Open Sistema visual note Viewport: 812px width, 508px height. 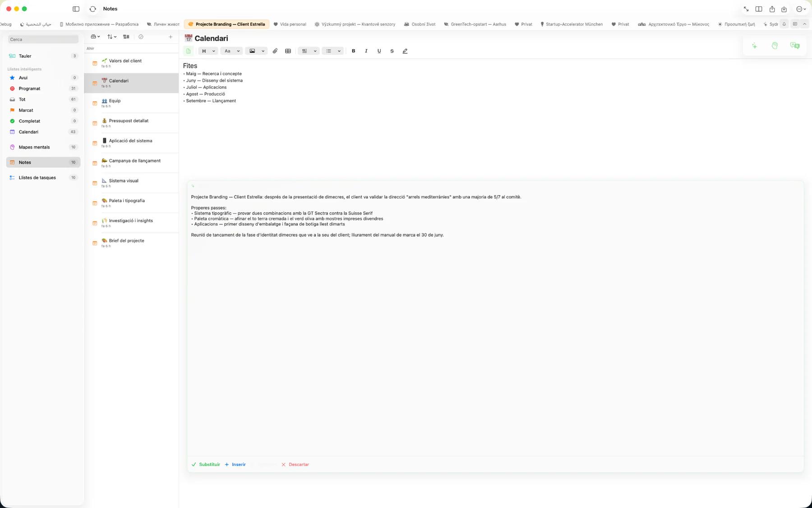click(x=132, y=183)
